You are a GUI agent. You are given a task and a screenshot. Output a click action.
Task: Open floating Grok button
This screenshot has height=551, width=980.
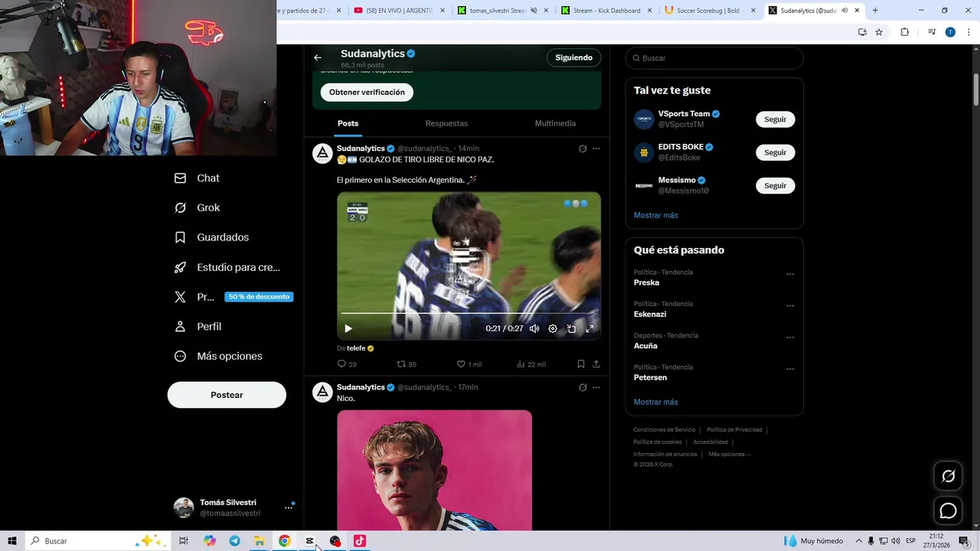(948, 476)
